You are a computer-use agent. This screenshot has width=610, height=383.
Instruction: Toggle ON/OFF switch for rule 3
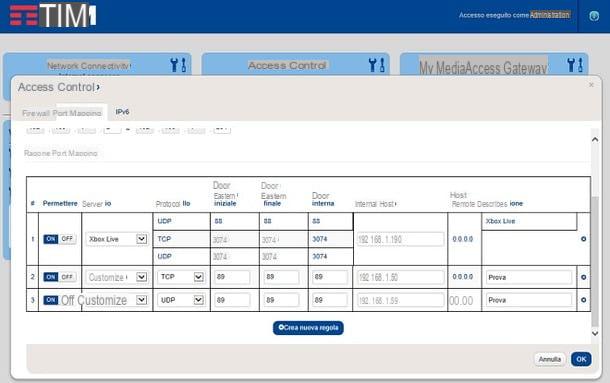coord(51,300)
